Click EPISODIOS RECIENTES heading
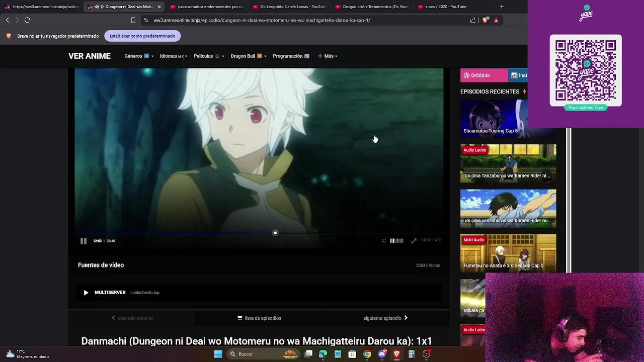This screenshot has height=362, width=644. tap(490, 92)
